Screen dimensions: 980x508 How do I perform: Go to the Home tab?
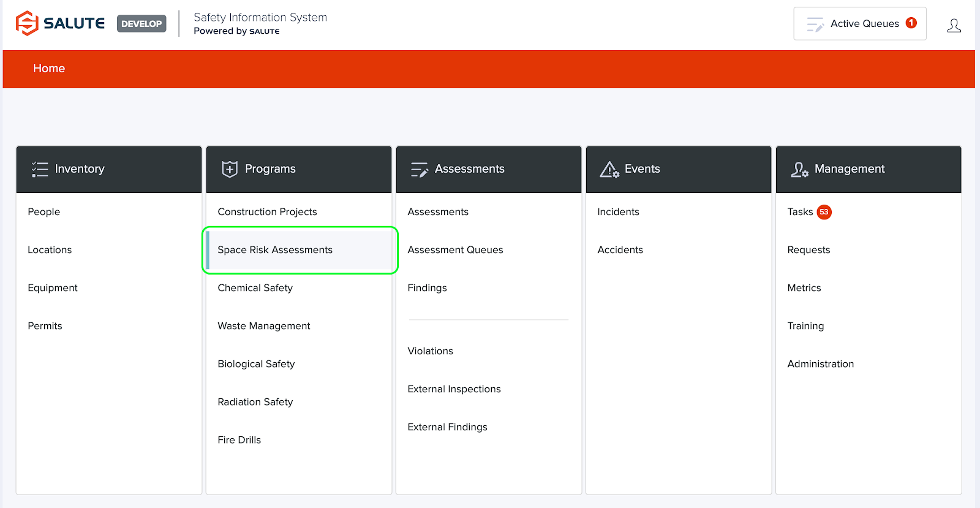tap(49, 69)
